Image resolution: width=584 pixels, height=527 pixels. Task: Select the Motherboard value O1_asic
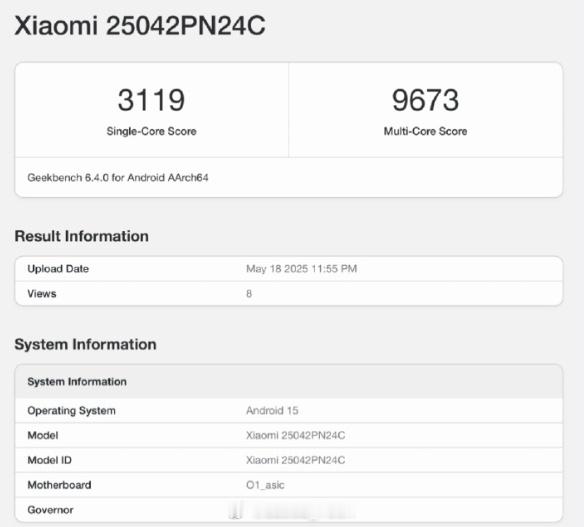click(265, 485)
